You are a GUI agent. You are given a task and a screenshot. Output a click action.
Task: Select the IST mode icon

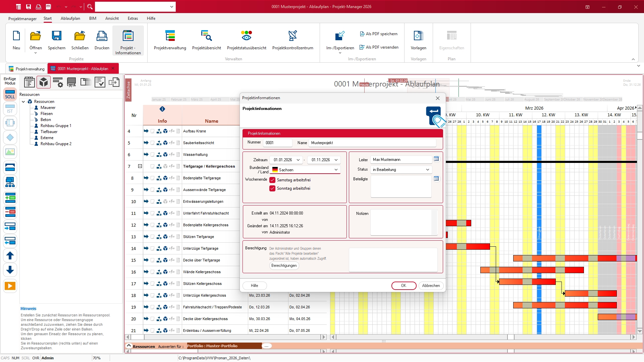10,109
